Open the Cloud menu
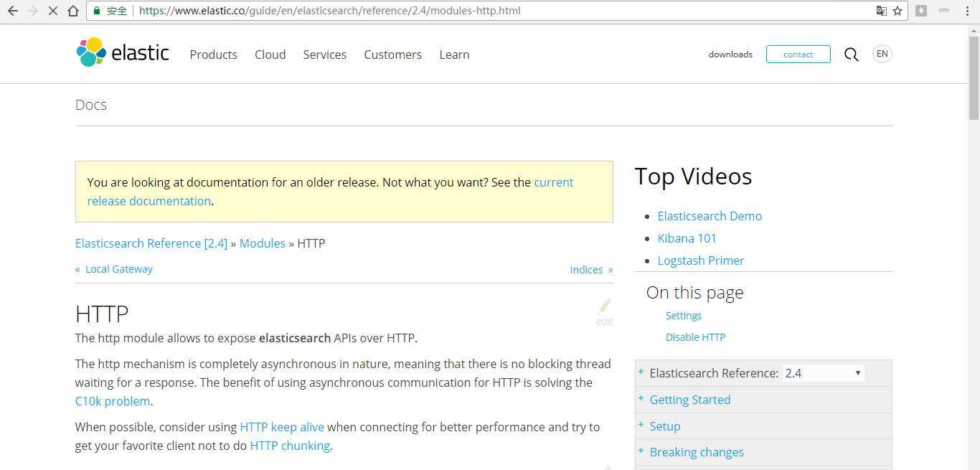 click(x=270, y=55)
